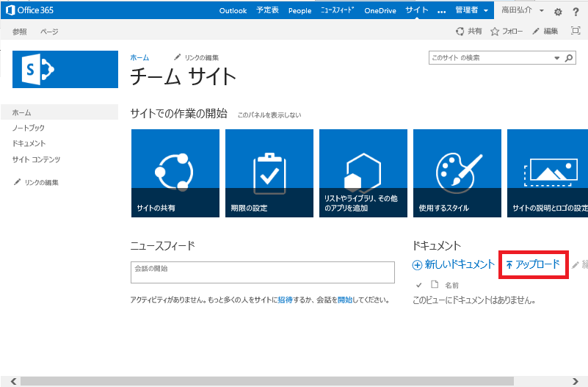
Task: Open ドキュメント in the left sidebar
Action: (29, 143)
